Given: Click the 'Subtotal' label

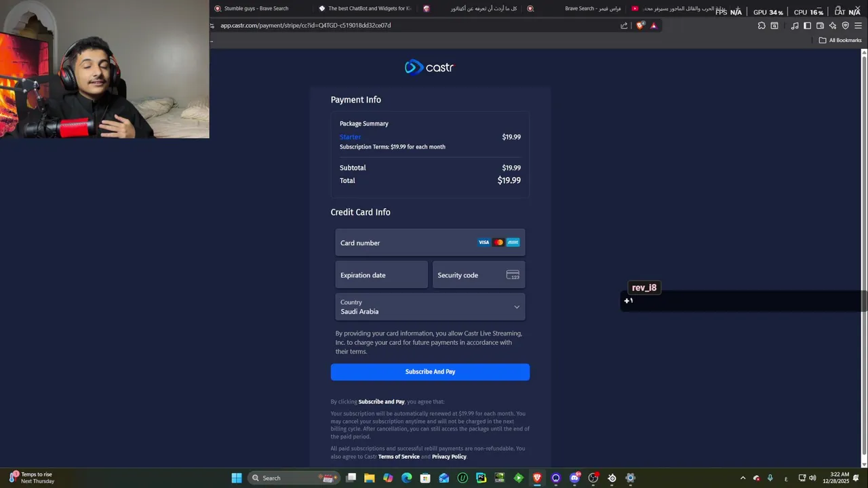Looking at the screenshot, I should pos(353,168).
